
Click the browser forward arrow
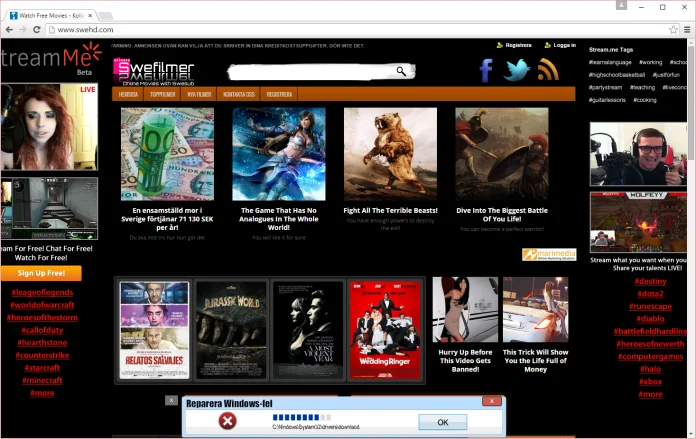[23, 29]
